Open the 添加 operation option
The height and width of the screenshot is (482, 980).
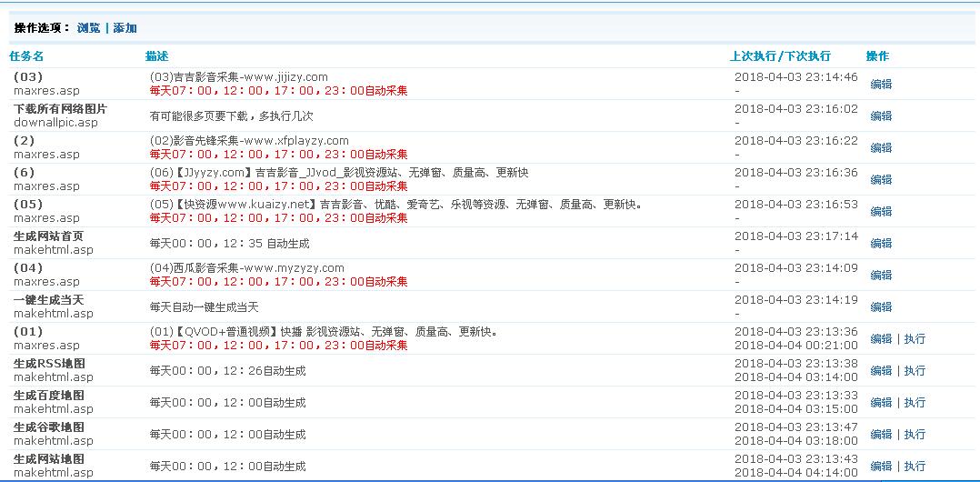tap(125, 28)
